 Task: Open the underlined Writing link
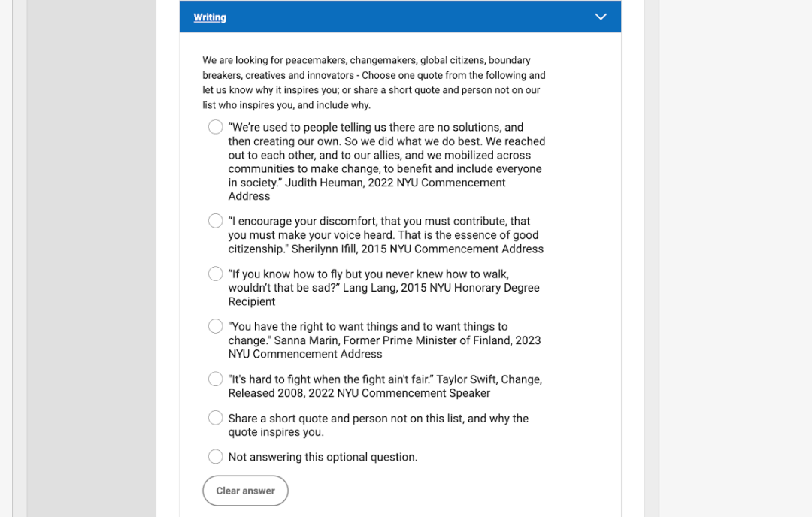pos(210,17)
